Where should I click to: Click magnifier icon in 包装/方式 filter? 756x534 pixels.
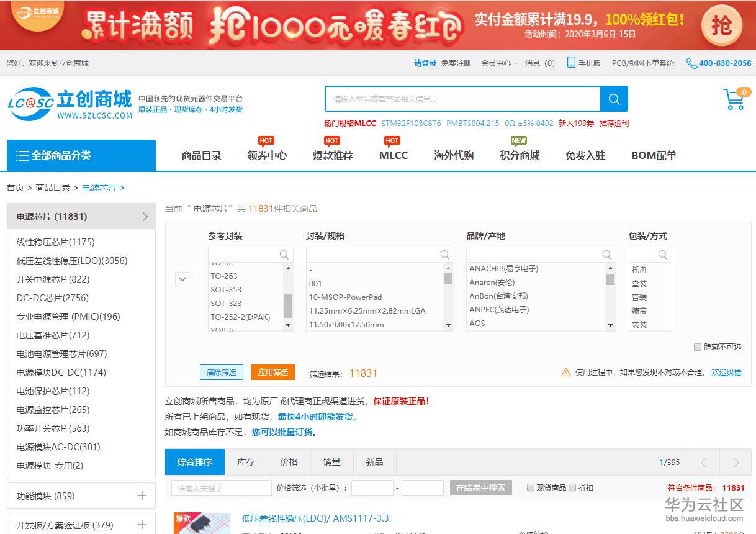coord(663,255)
